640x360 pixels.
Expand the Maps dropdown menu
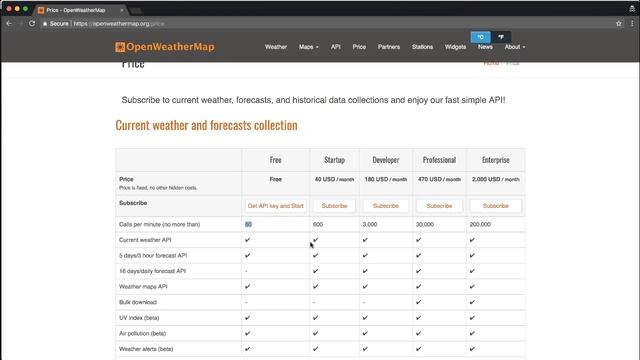309,47
